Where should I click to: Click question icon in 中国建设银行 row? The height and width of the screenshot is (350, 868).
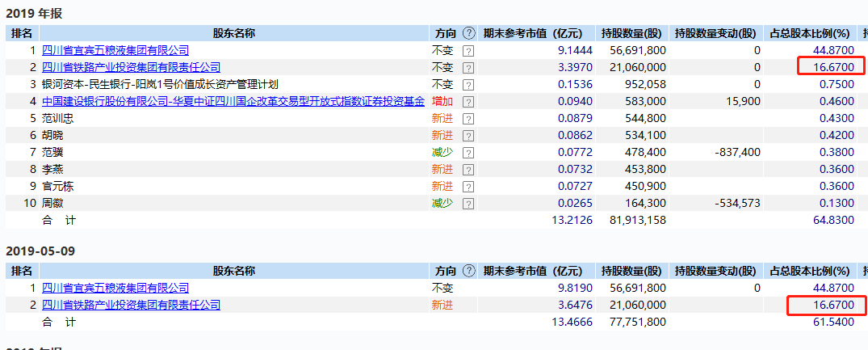point(468,102)
